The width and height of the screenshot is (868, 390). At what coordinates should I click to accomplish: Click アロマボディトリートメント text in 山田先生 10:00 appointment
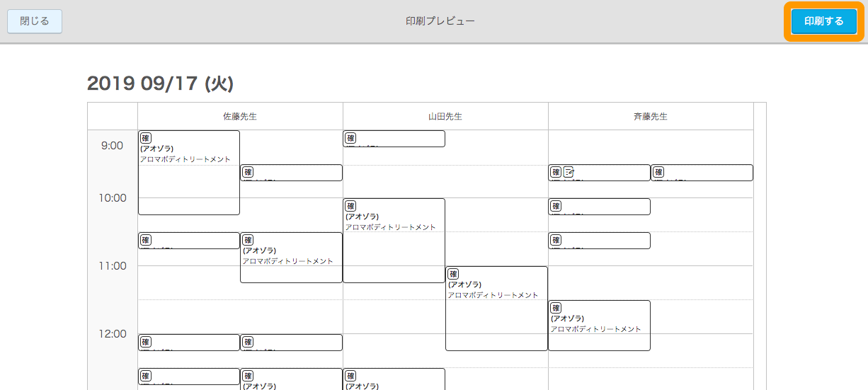pyautogui.click(x=391, y=227)
